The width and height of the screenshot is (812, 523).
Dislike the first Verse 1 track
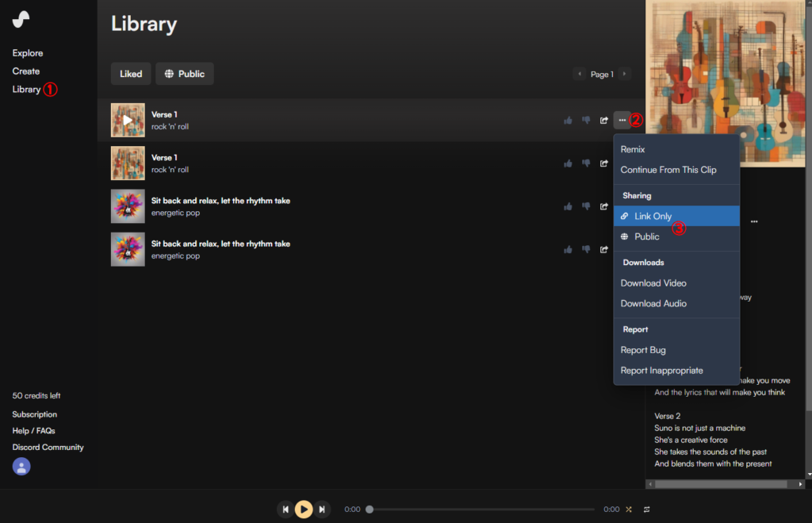point(586,121)
